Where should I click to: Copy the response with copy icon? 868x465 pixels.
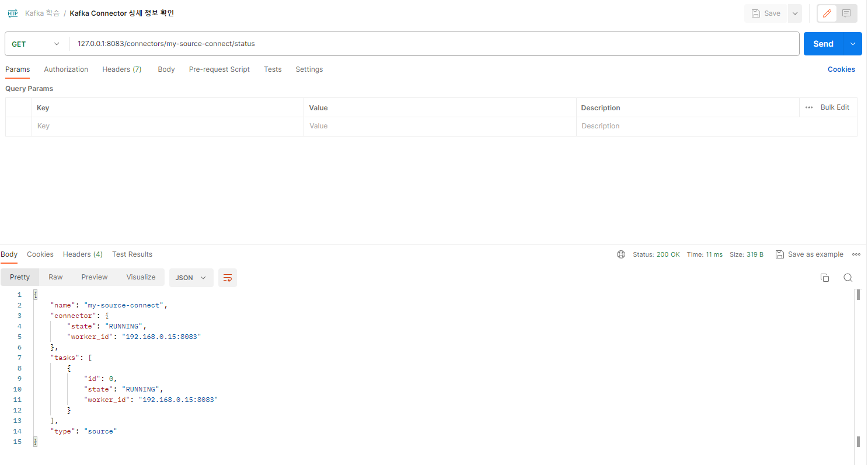(x=825, y=278)
